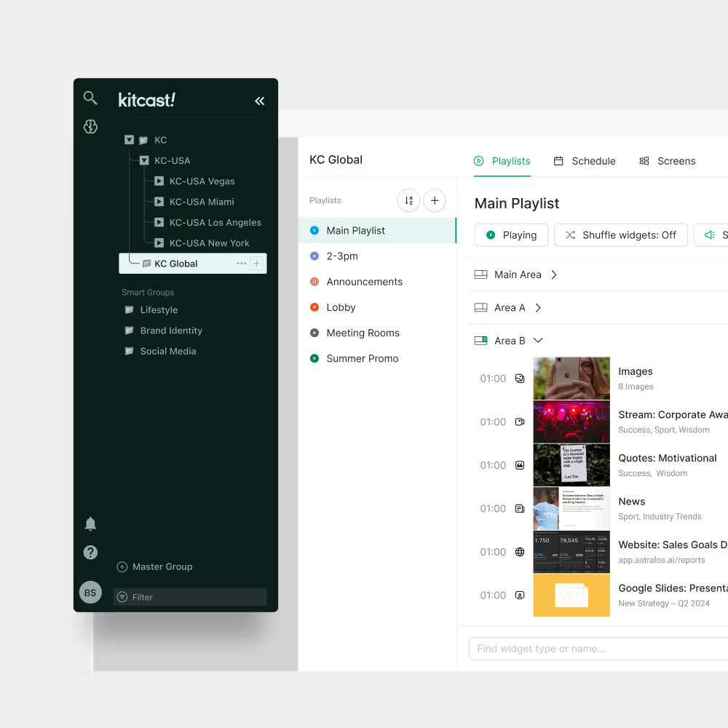Click the Find widget type search field
Image resolution: width=728 pixels, height=728 pixels.
597,648
